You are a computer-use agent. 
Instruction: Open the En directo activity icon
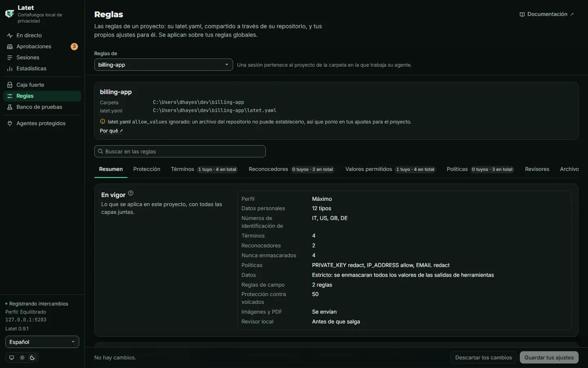click(10, 36)
